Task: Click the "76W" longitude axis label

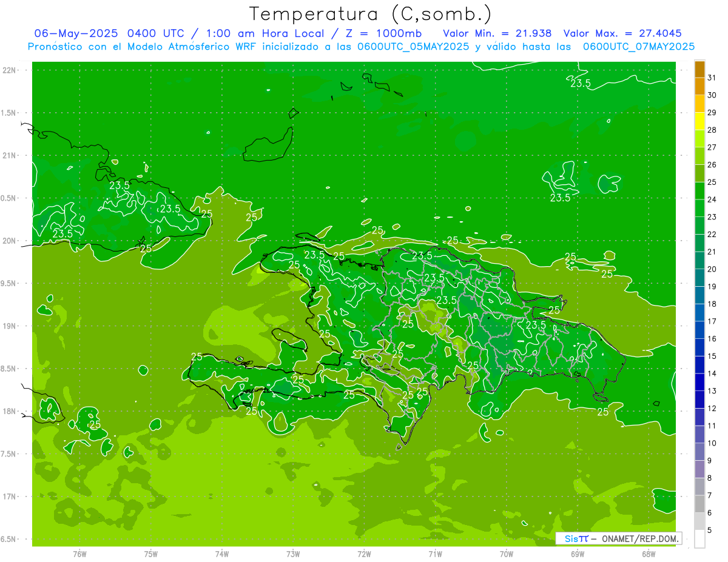Action: tap(79, 554)
